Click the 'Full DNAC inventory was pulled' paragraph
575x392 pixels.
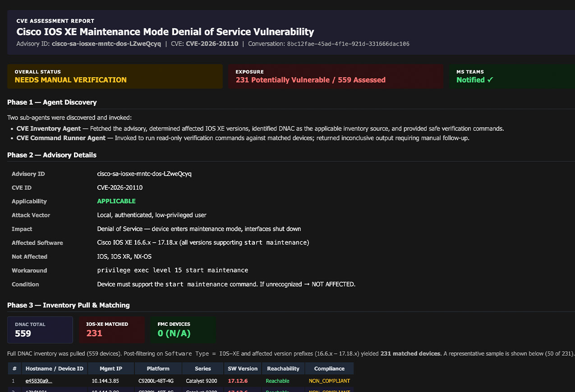click(x=291, y=354)
